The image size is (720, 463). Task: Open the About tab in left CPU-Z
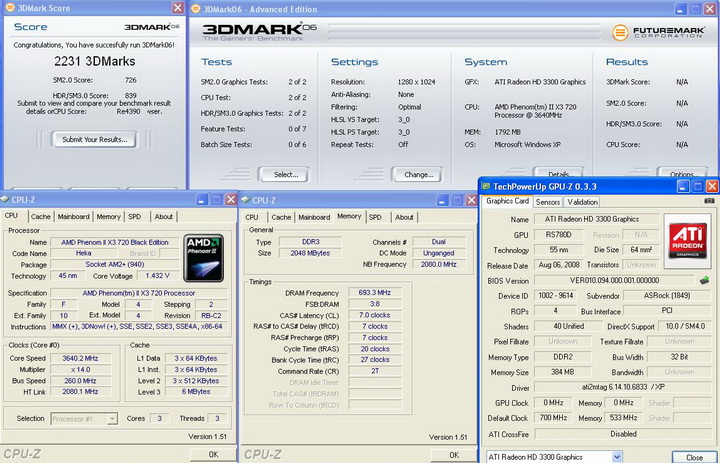(x=163, y=216)
